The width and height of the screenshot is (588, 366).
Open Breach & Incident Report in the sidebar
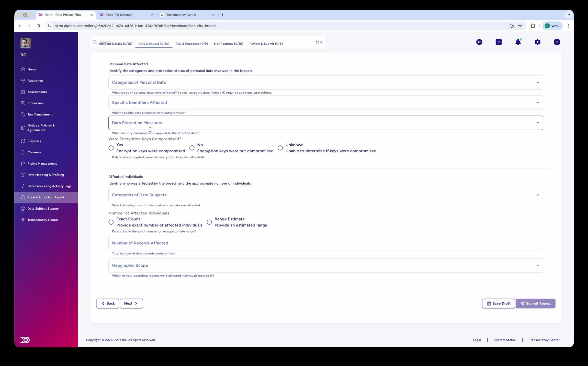46,197
